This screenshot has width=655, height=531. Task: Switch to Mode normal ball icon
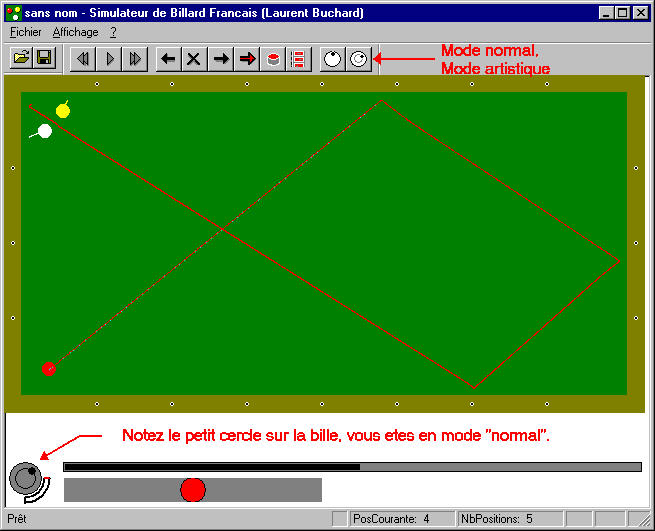click(x=332, y=59)
